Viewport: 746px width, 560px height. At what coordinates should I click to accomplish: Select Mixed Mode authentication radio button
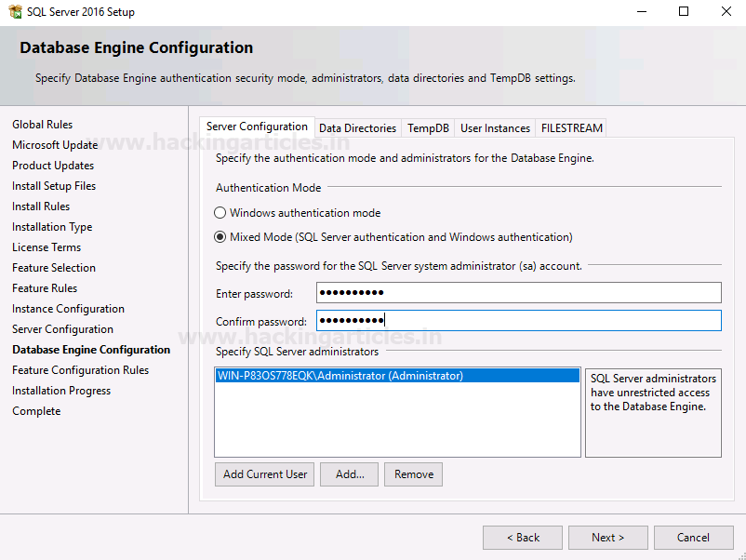[x=220, y=237]
